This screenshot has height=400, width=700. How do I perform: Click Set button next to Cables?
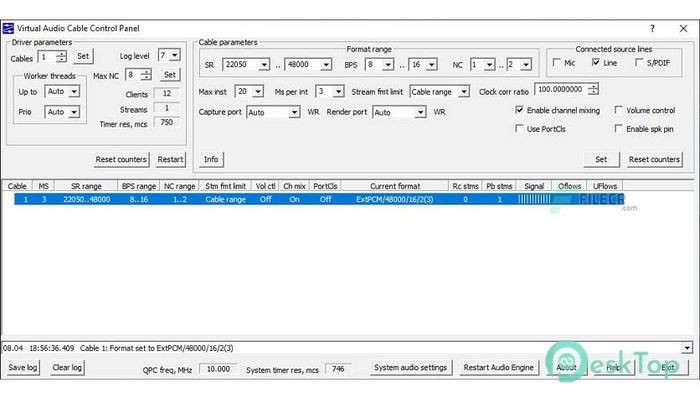[83, 56]
